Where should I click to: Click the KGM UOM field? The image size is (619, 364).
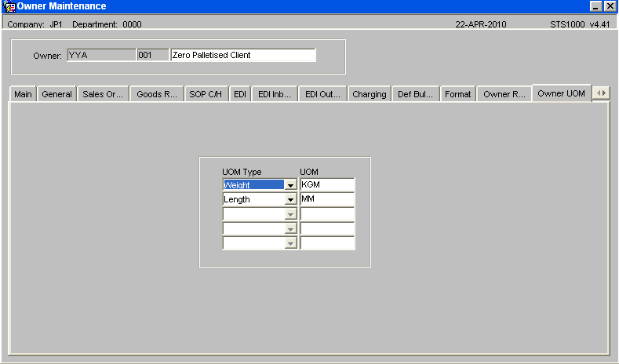327,184
